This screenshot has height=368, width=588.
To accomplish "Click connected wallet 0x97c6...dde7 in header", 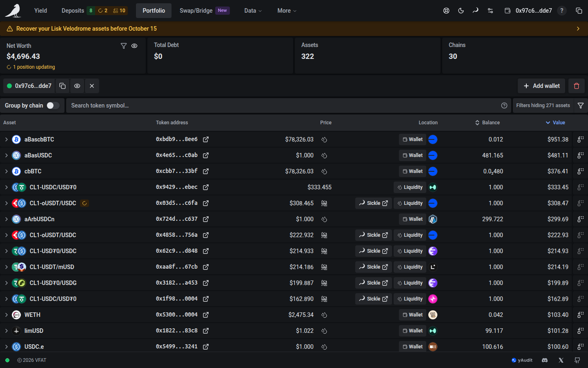I will tap(529, 11).
